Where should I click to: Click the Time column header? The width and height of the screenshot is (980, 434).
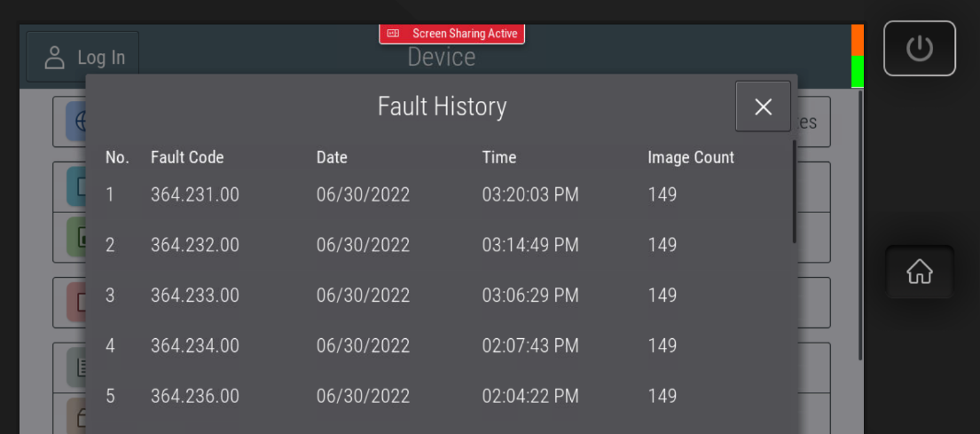click(x=498, y=157)
